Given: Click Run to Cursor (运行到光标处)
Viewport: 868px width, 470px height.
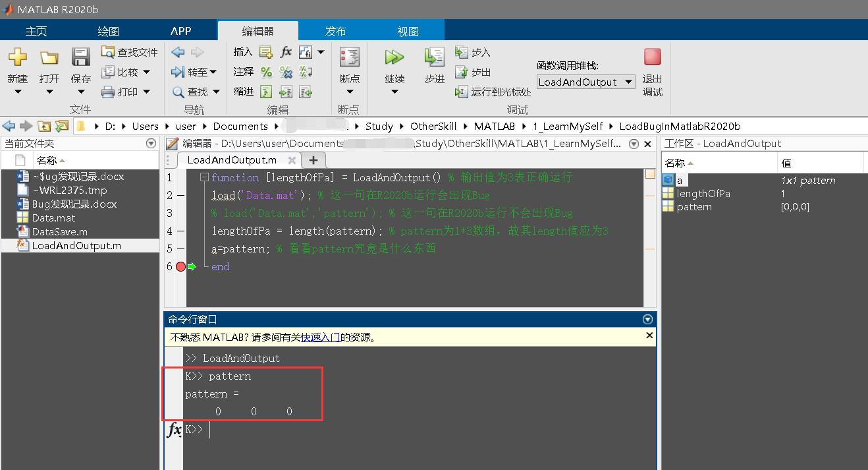Looking at the screenshot, I should (x=493, y=92).
